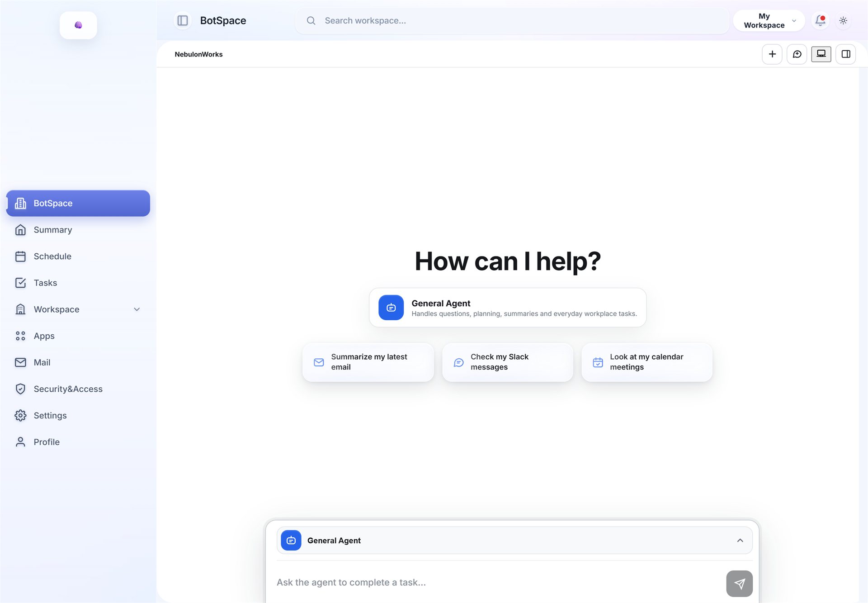Click the BotSpace title in the header
This screenshot has height=603, width=868.
point(223,21)
